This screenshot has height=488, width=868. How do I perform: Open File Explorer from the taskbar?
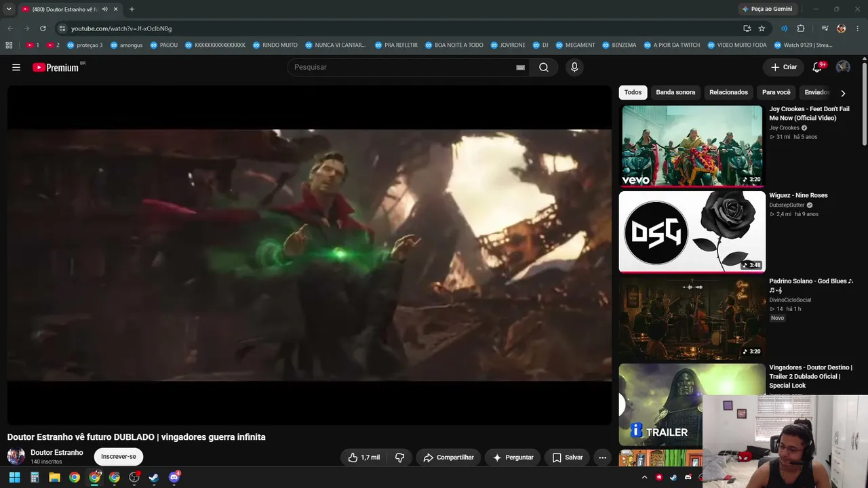(x=54, y=477)
